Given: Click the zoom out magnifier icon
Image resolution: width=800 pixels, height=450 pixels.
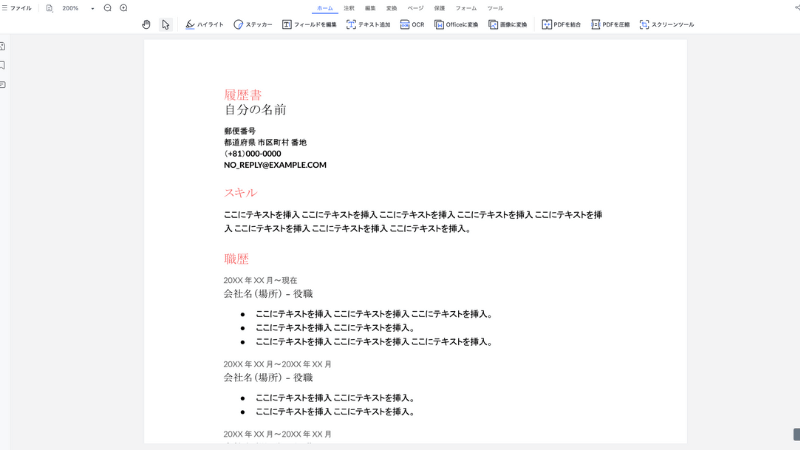Looking at the screenshot, I should tap(108, 8).
